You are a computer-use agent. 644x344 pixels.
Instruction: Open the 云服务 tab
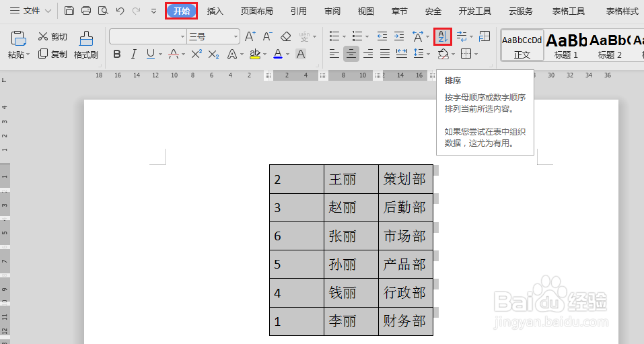[x=520, y=11]
